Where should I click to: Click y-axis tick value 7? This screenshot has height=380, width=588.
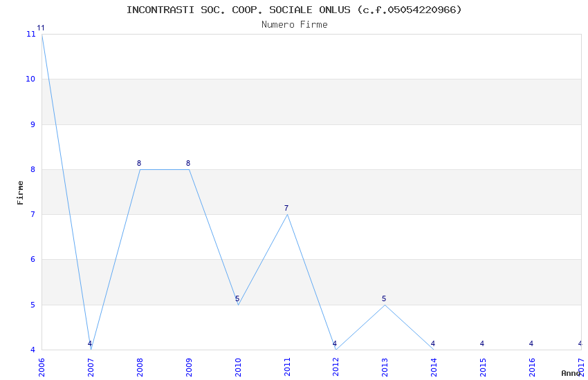[33, 214]
